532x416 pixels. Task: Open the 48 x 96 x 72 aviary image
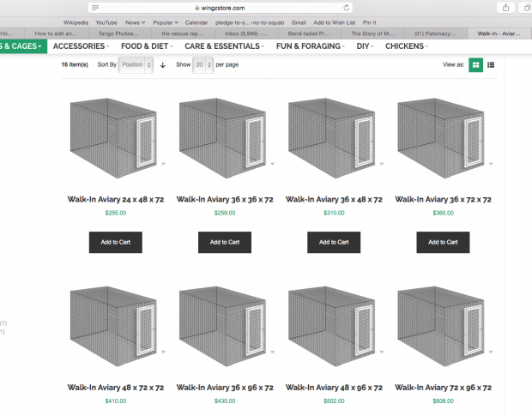coord(332,326)
